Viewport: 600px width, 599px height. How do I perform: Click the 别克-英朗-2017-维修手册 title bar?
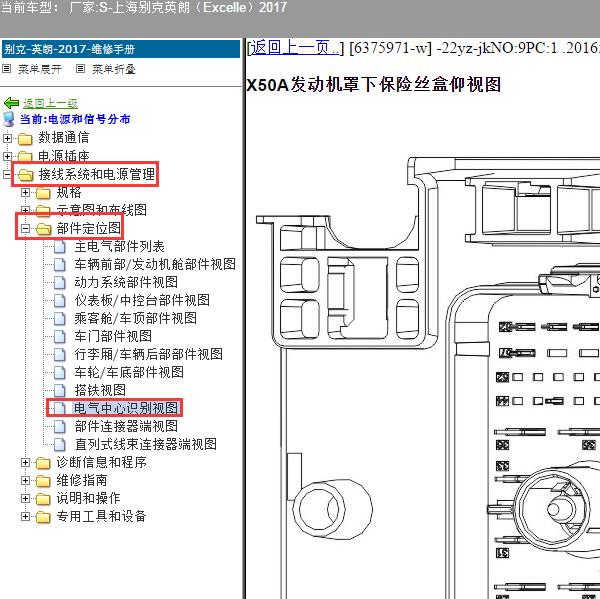point(121,49)
